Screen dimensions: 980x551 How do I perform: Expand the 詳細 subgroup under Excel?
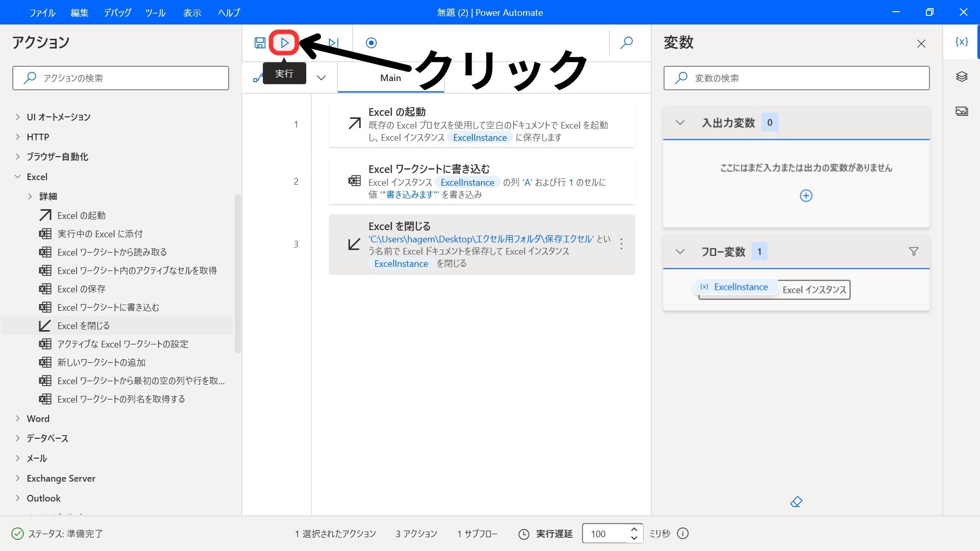point(30,196)
